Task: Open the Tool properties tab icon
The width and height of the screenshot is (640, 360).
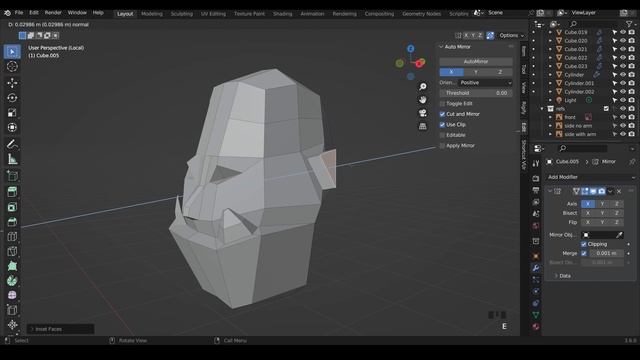Action: tap(536, 164)
